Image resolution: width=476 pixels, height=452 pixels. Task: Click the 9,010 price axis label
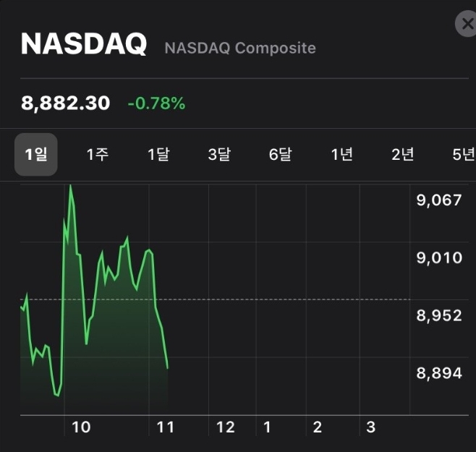[438, 257]
